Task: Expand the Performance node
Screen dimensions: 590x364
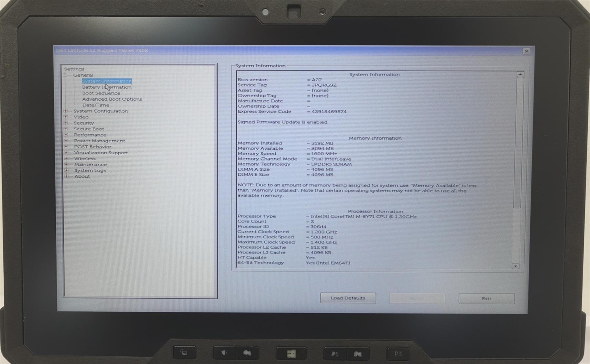Action: [x=66, y=135]
